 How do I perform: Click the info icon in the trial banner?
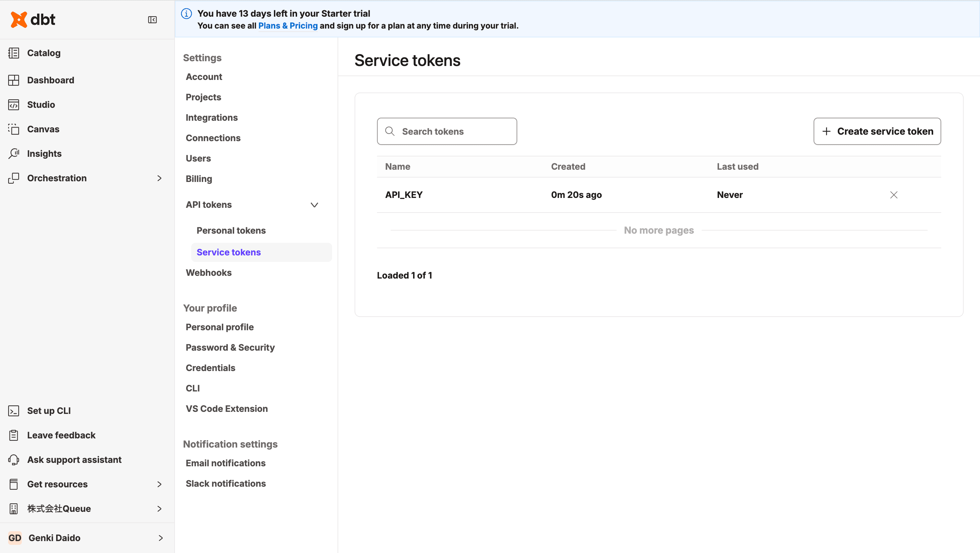point(186,13)
